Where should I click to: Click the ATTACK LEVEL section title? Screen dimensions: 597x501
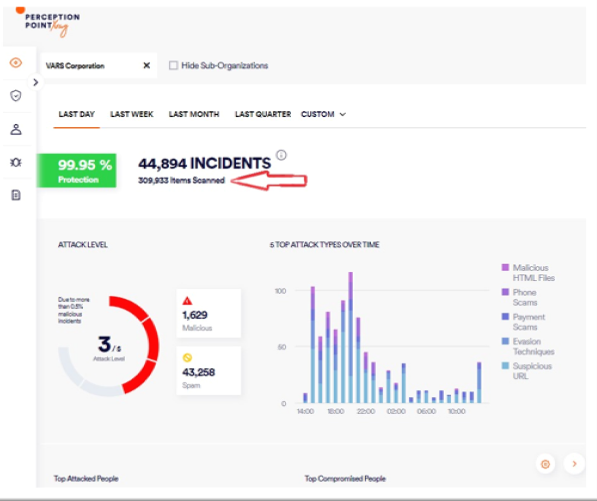click(83, 245)
